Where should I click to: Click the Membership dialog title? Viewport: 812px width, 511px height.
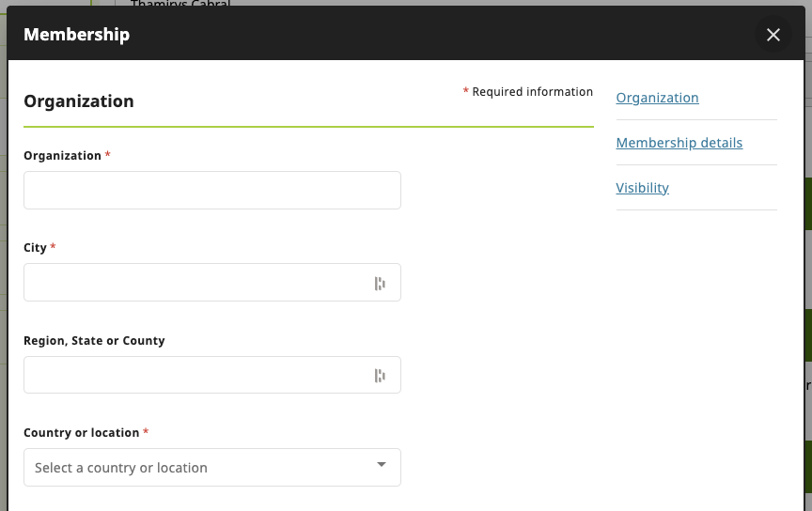[76, 35]
